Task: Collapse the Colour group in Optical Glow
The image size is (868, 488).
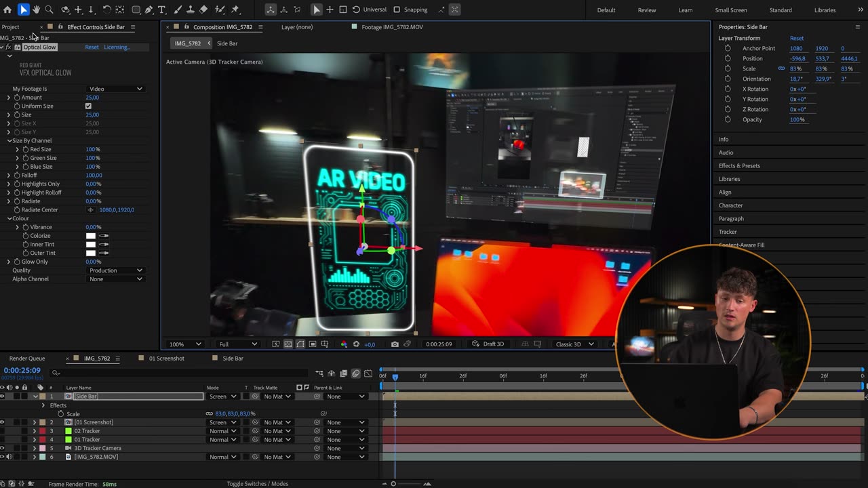Action: (x=9, y=219)
